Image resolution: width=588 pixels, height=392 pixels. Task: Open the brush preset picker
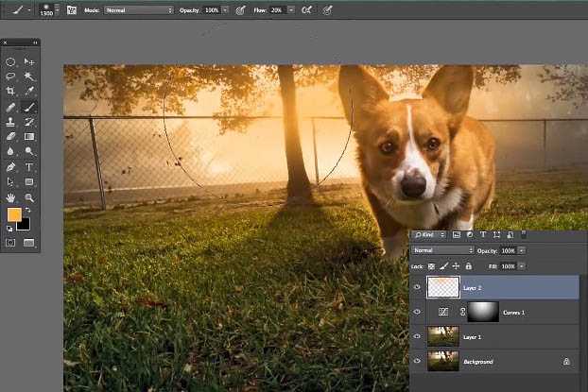point(46,9)
